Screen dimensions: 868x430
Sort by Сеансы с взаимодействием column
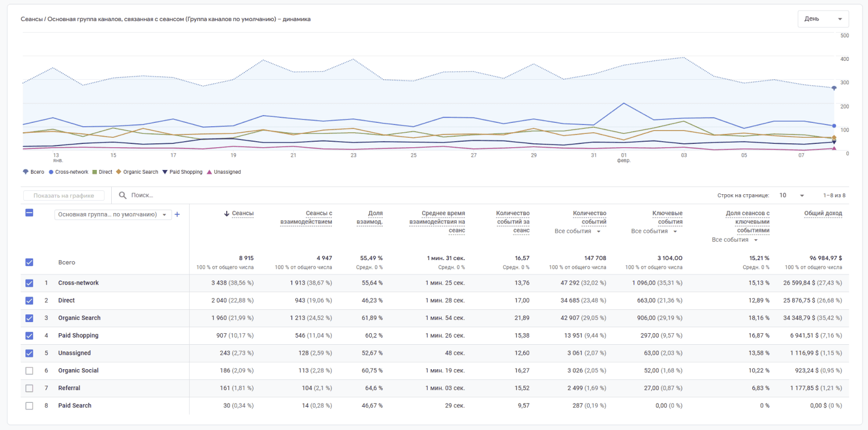click(306, 217)
